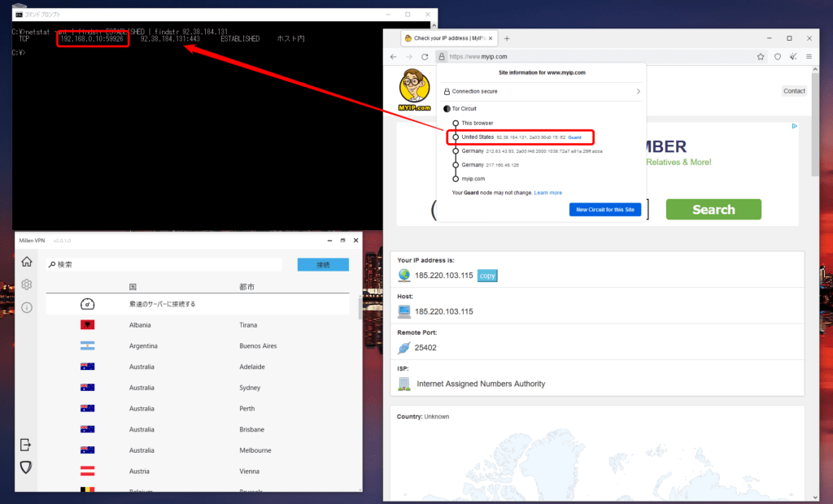
Task: Click the computer icon beside Host
Action: click(404, 311)
